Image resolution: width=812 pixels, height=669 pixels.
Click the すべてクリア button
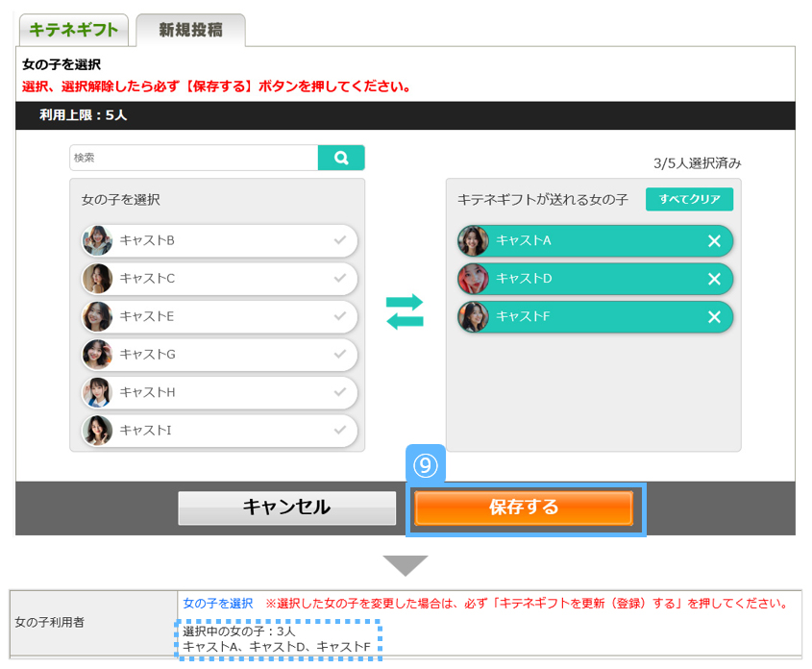pyautogui.click(x=689, y=199)
